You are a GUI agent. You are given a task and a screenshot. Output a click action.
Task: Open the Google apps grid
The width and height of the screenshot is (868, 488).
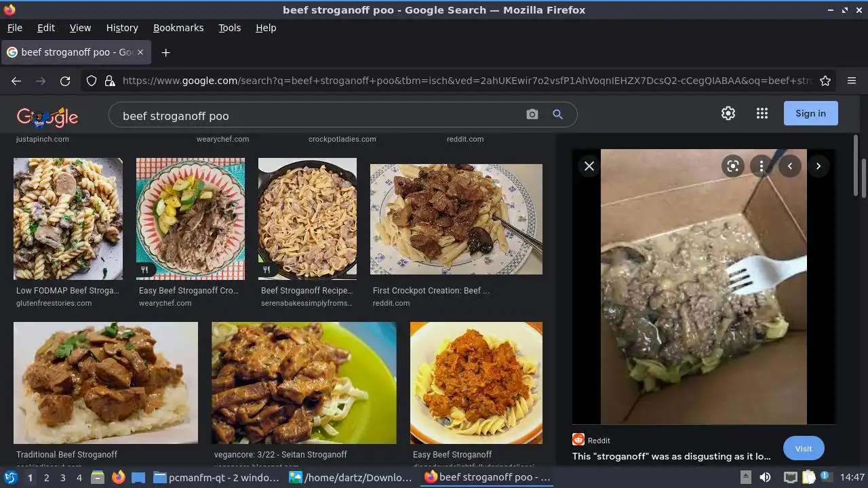762,113
